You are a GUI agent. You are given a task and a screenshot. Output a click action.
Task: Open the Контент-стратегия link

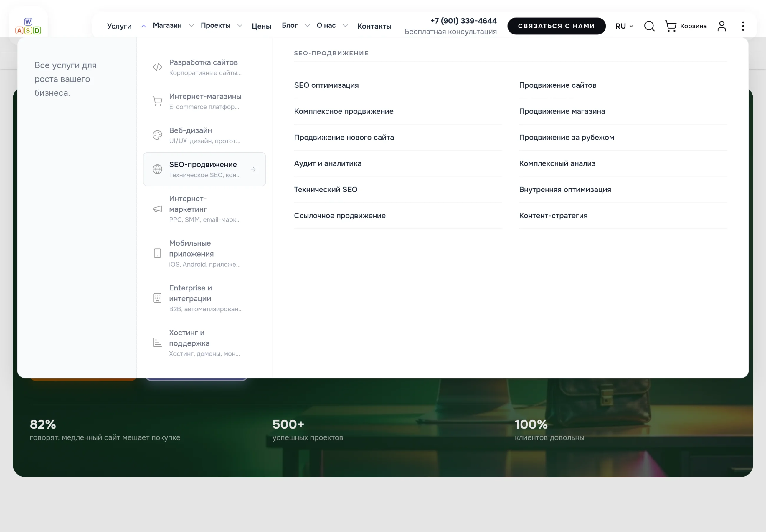[553, 215]
